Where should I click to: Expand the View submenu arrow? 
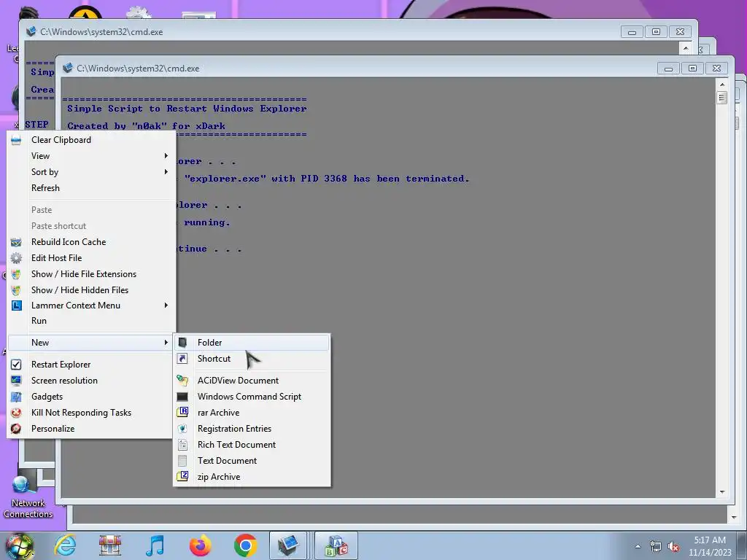(x=166, y=156)
